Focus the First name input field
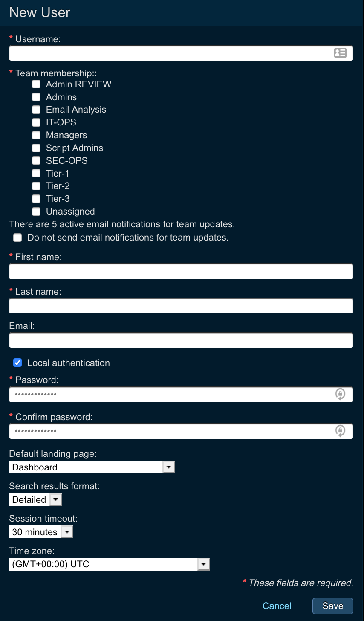This screenshot has height=621, width=364. click(x=181, y=272)
